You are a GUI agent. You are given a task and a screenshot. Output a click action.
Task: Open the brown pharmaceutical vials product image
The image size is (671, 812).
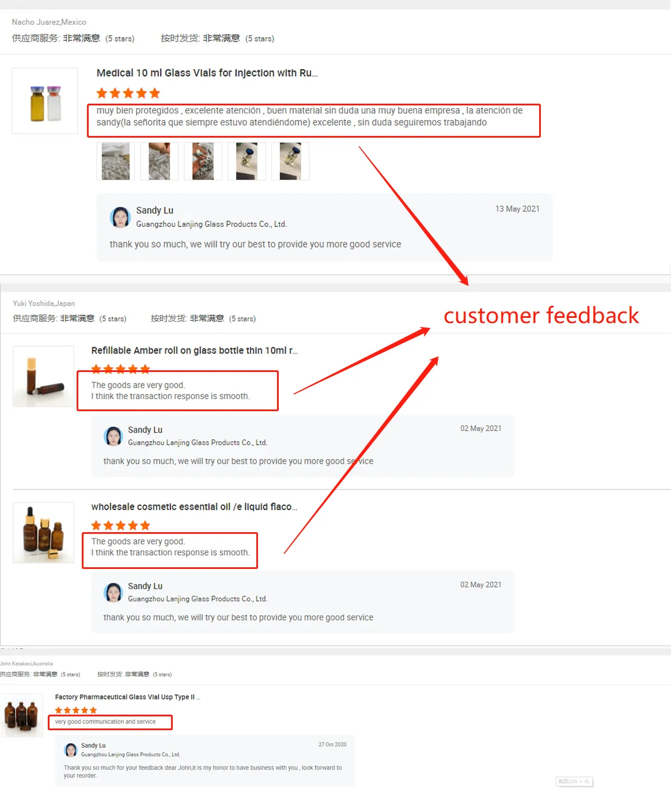21,715
